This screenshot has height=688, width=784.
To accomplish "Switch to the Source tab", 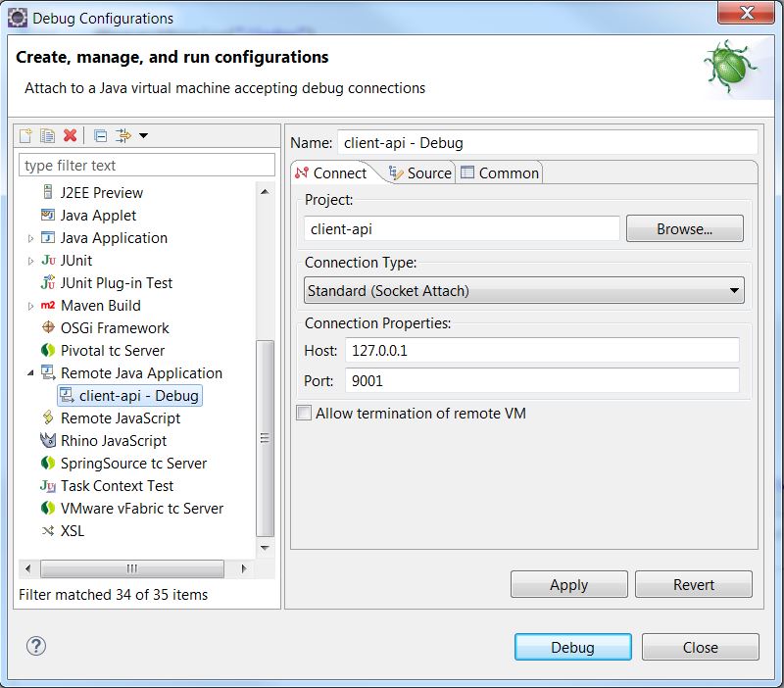I will point(420,173).
